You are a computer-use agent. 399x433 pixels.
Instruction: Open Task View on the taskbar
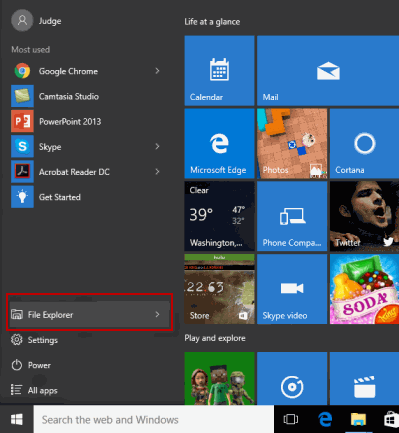click(291, 419)
